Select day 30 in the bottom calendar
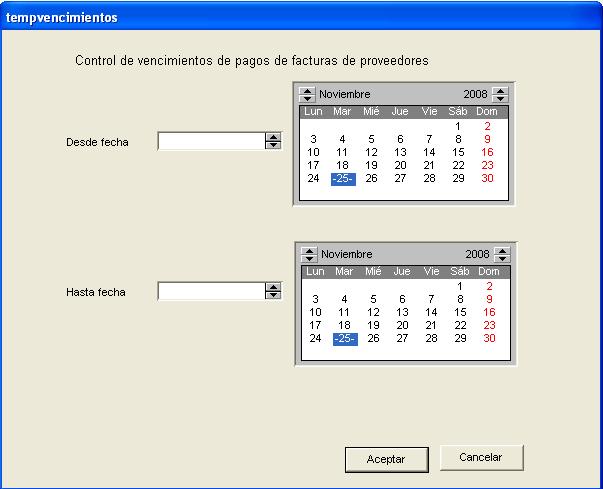 [489, 338]
